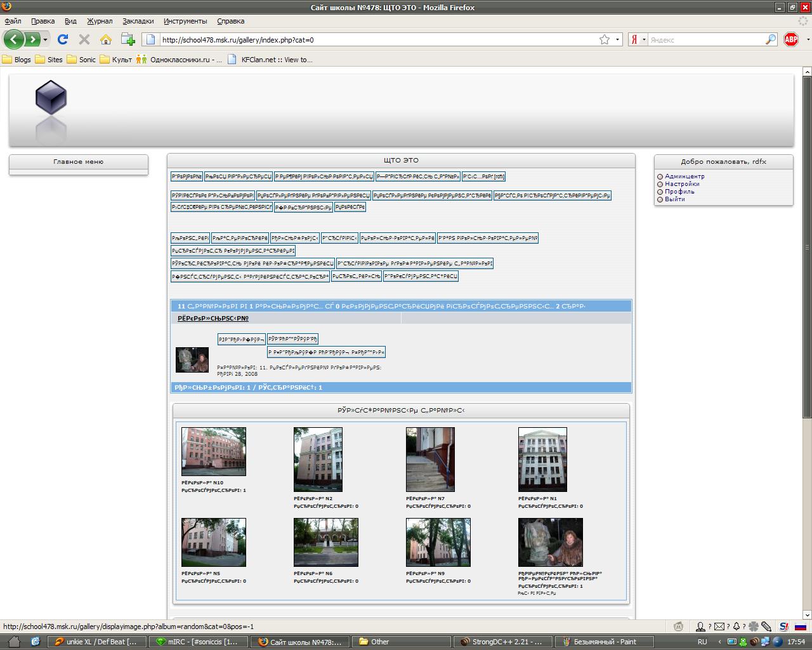The image size is (812, 650).
Task: Open the Файл menu
Action: (13, 21)
